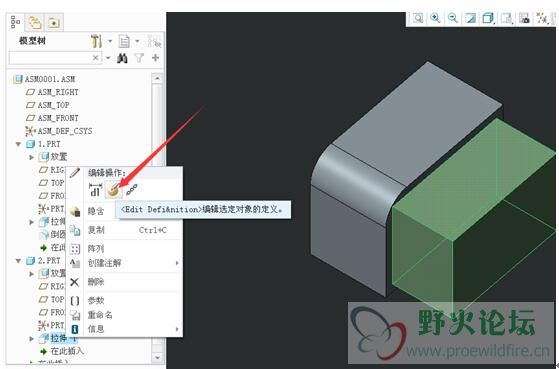The height and width of the screenshot is (369, 559).
Task: Open the tree filter funnel icon
Action: (x=139, y=58)
